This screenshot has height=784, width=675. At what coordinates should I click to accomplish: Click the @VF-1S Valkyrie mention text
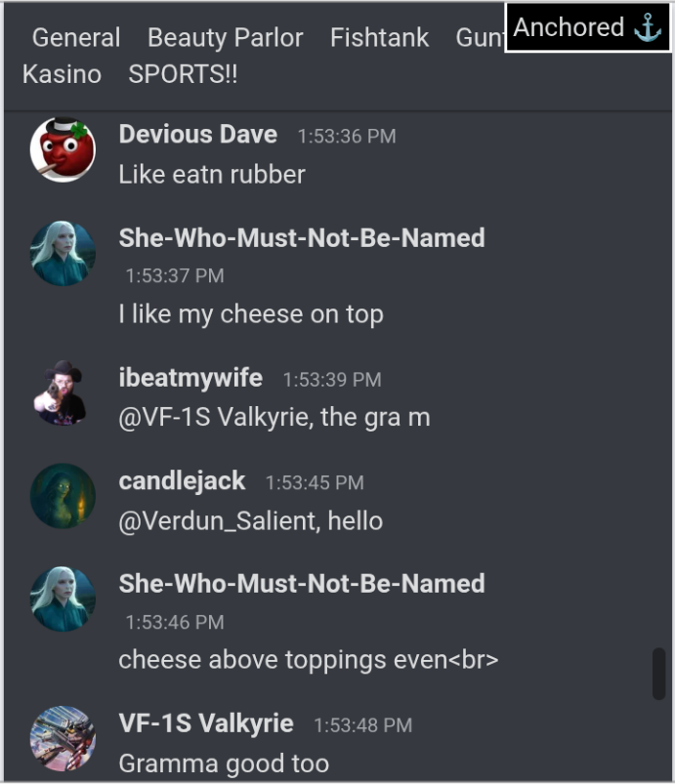[216, 417]
